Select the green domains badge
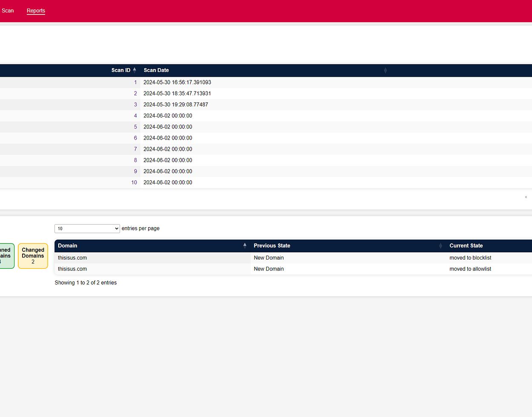 [x=6, y=256]
